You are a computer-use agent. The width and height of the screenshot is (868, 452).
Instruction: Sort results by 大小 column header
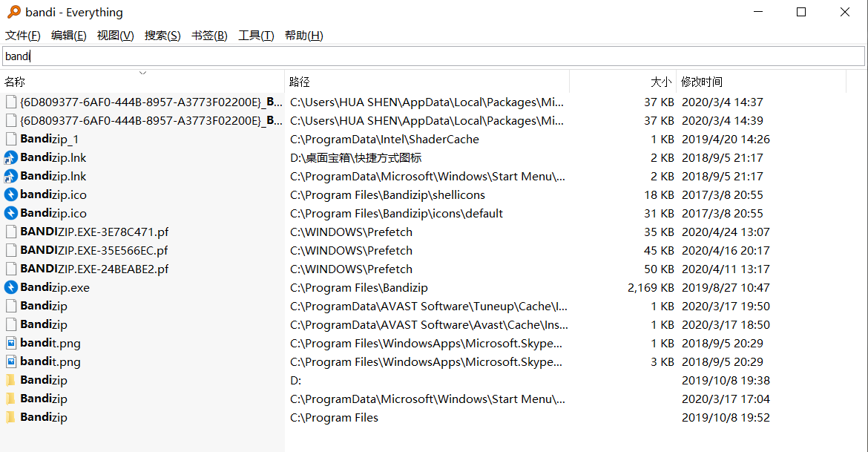pos(622,82)
